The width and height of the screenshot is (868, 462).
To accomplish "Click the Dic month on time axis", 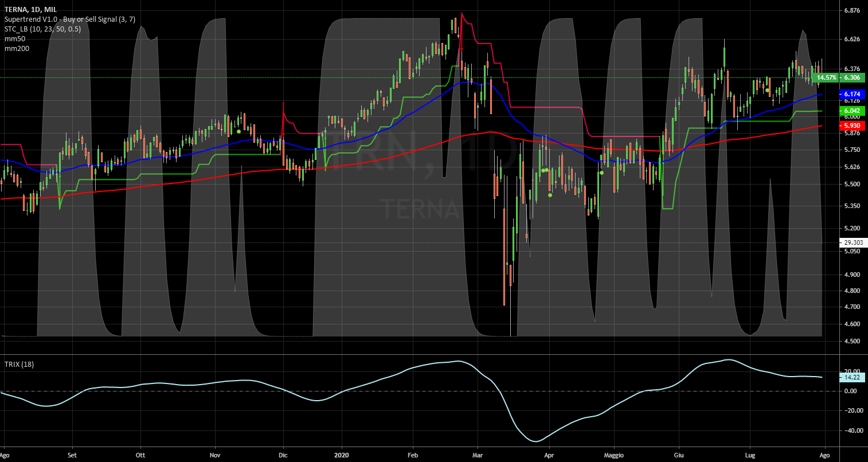I will pos(283,455).
